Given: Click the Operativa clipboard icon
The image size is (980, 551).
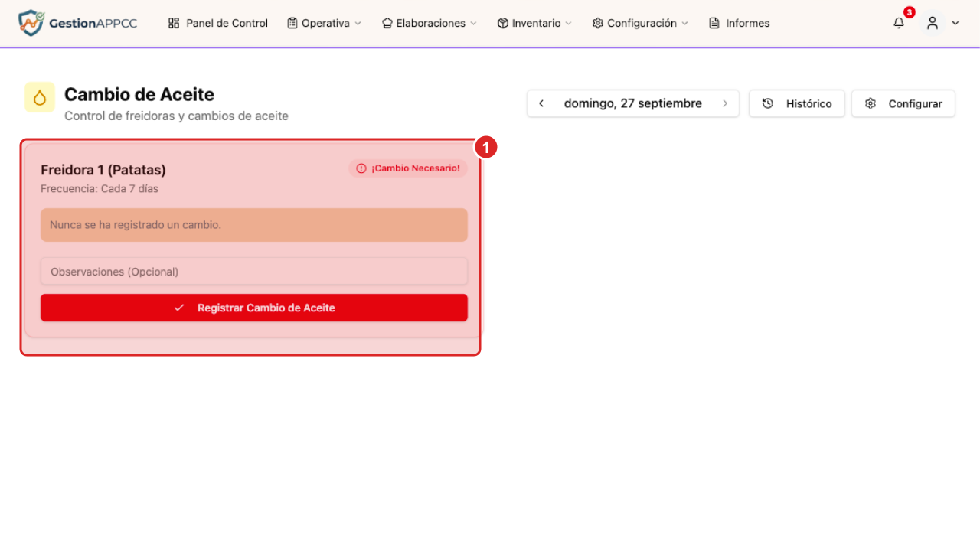Looking at the screenshot, I should pyautogui.click(x=292, y=23).
